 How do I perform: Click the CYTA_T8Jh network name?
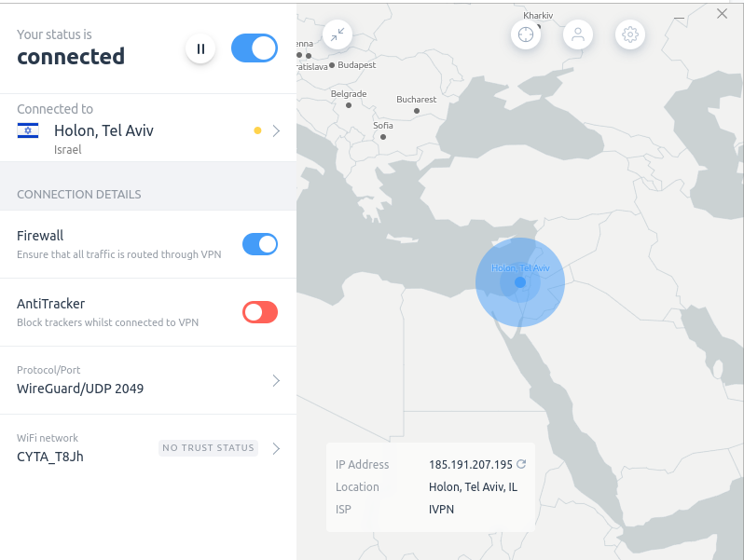[x=50, y=457]
